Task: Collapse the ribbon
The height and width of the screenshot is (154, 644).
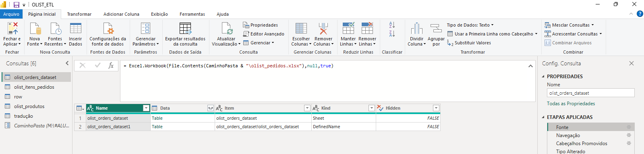Action: coord(631,14)
